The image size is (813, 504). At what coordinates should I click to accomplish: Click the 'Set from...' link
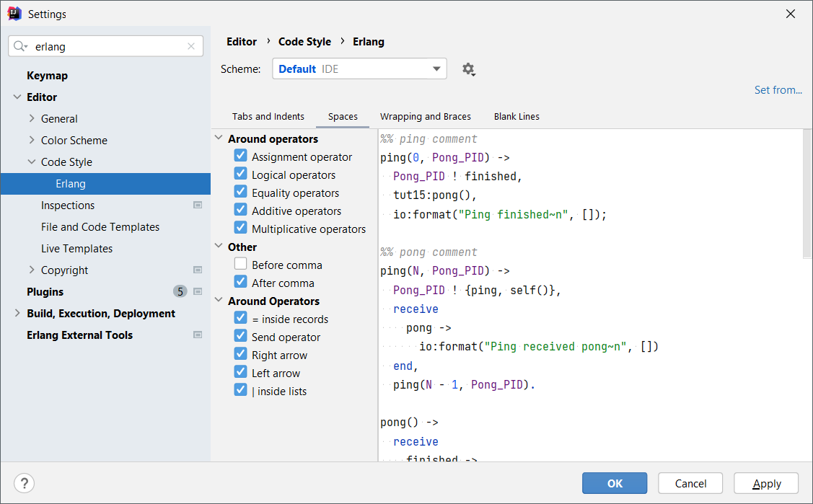(x=778, y=90)
